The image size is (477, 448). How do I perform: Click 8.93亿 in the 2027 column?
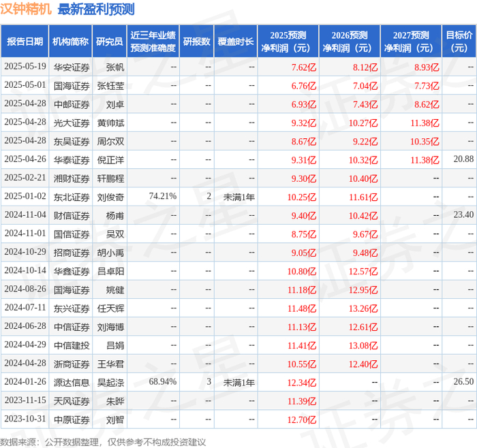(x=427, y=67)
